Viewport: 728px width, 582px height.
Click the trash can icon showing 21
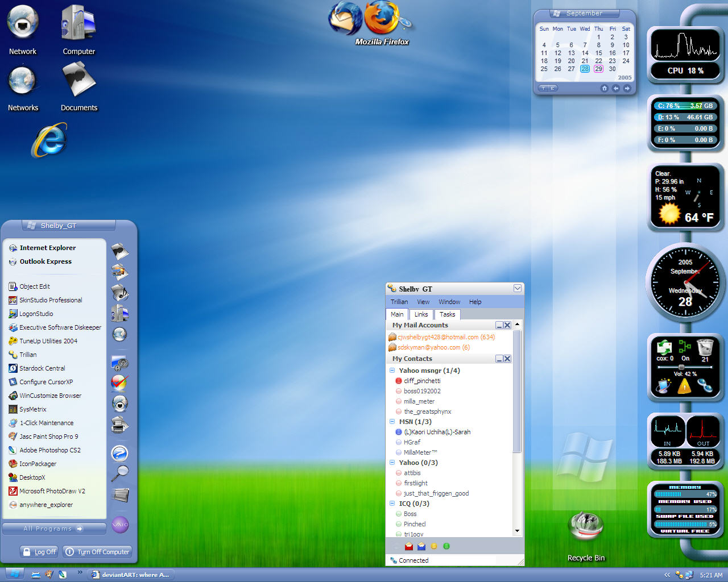click(x=705, y=346)
